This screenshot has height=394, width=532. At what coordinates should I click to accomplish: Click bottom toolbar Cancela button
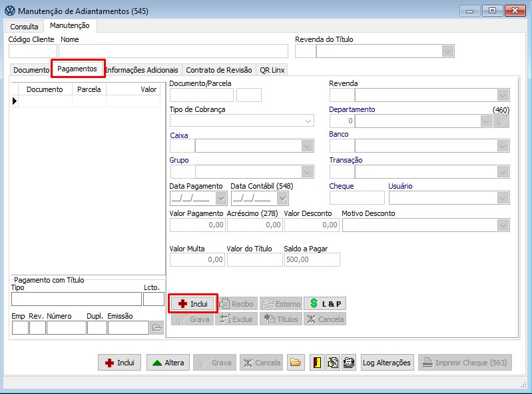(261, 363)
